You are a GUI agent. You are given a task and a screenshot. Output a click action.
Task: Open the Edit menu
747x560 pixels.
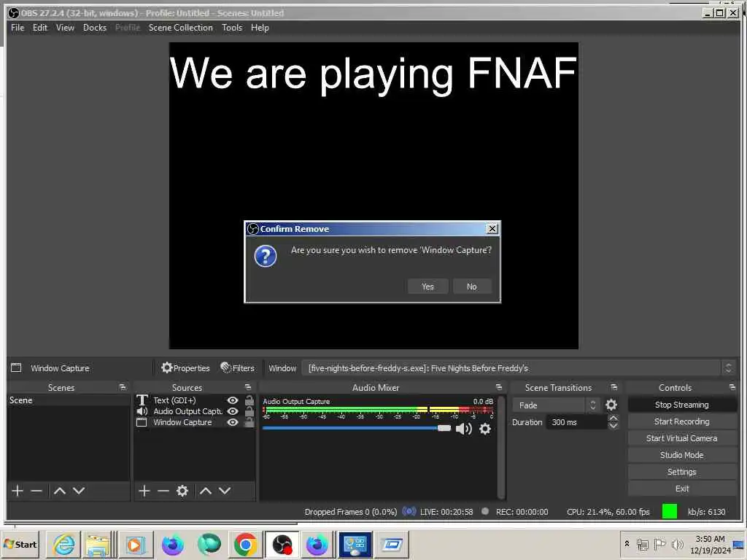pyautogui.click(x=40, y=28)
